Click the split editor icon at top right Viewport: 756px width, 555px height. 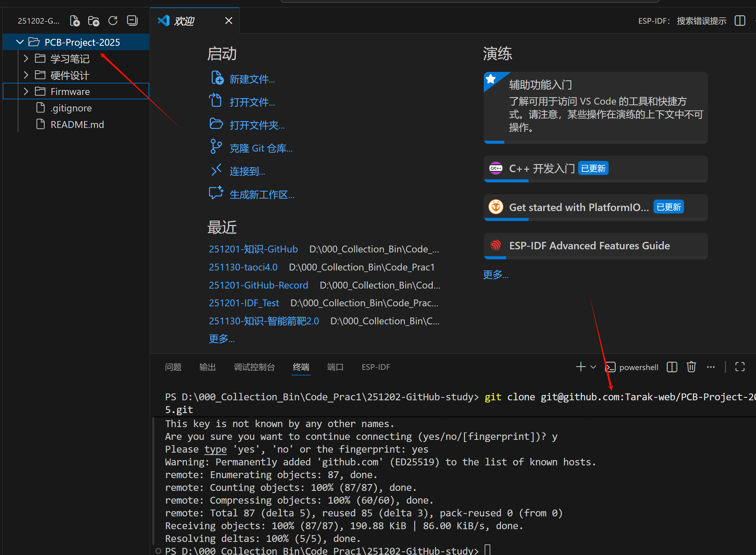pos(739,21)
